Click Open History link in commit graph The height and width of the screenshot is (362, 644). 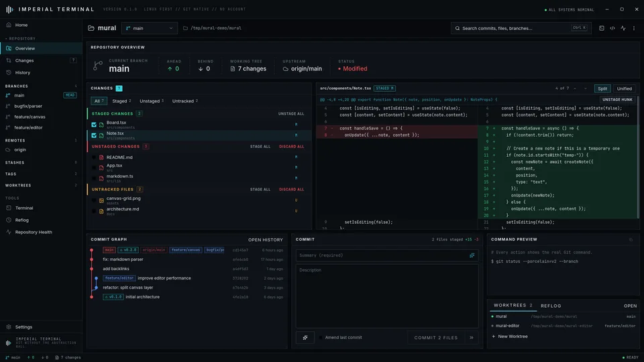coord(266,240)
